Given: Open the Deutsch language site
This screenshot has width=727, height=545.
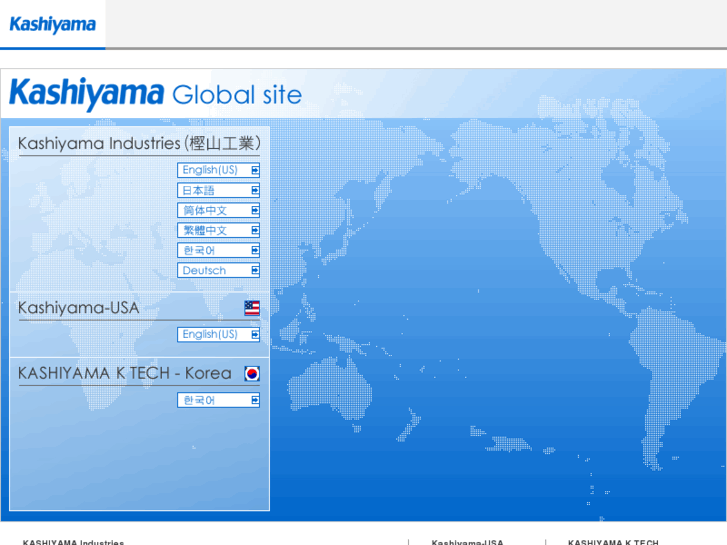Looking at the screenshot, I should (x=218, y=270).
